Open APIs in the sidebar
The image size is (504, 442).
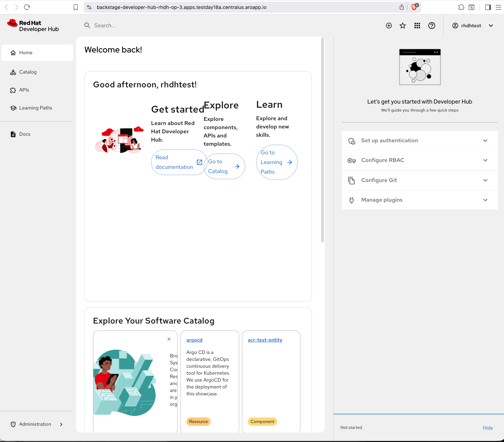(x=37, y=90)
